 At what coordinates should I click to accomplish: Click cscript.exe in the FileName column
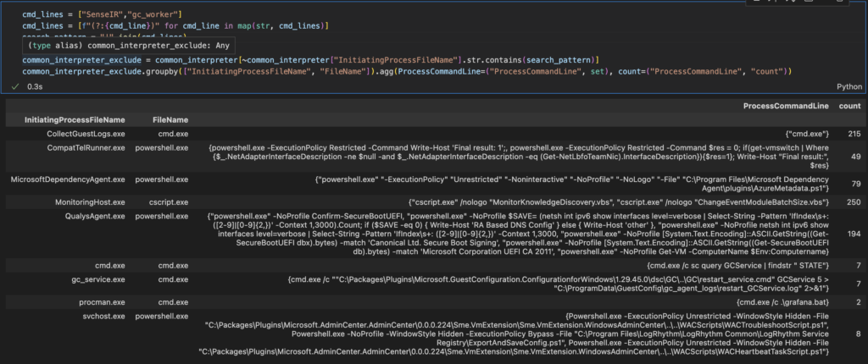pos(170,202)
